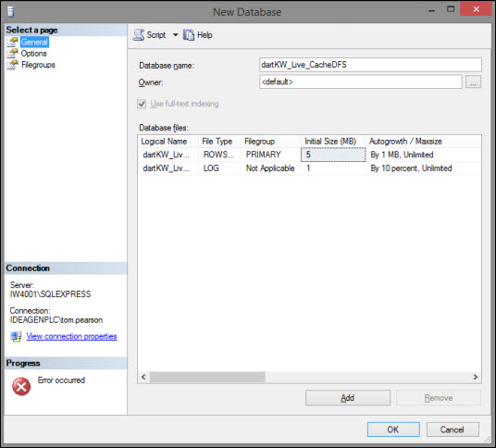This screenshot has width=496, height=448.
Task: Close the New Database window
Action: [476, 9]
